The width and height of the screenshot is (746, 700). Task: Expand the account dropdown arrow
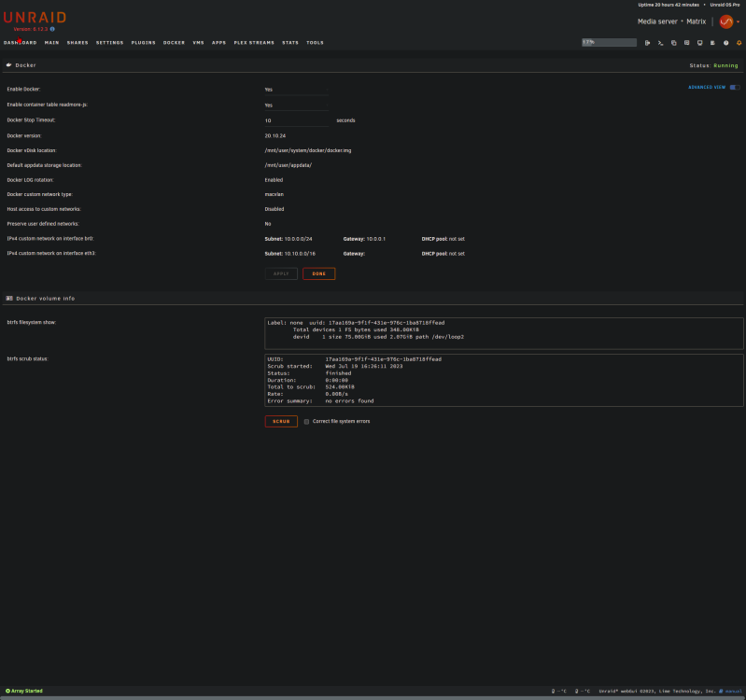(x=738, y=21)
